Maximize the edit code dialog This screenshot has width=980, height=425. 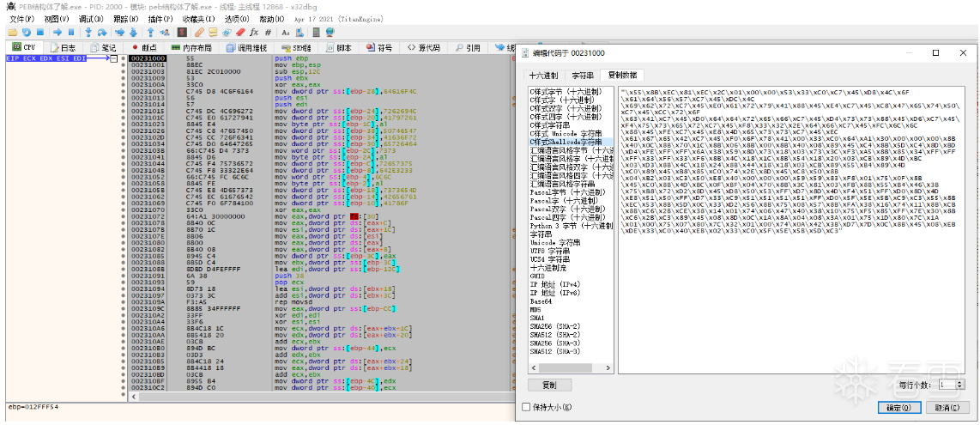935,53
